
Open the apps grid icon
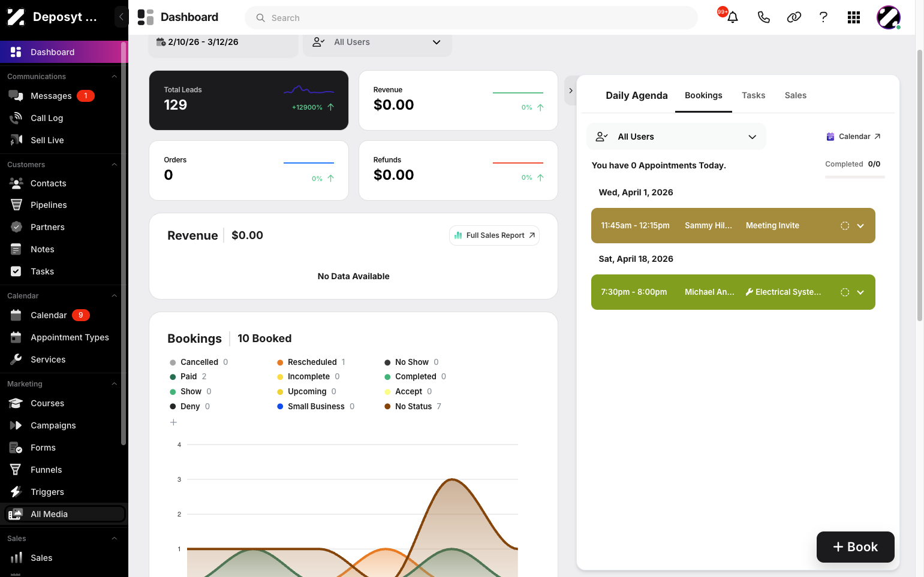(854, 17)
